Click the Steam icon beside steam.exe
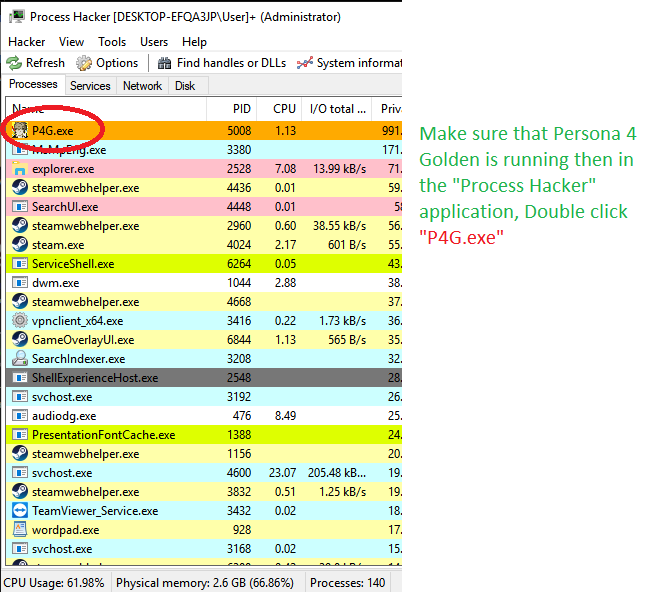 (x=19, y=244)
